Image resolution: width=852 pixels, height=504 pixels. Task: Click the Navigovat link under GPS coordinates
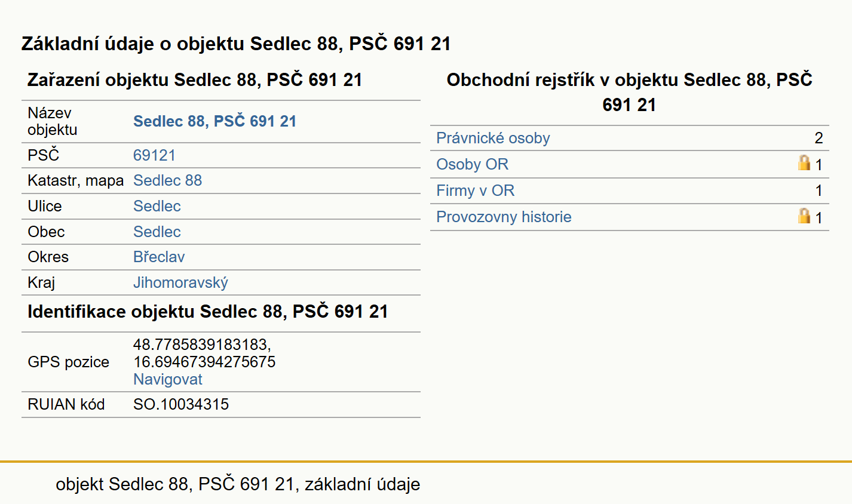[x=168, y=379]
